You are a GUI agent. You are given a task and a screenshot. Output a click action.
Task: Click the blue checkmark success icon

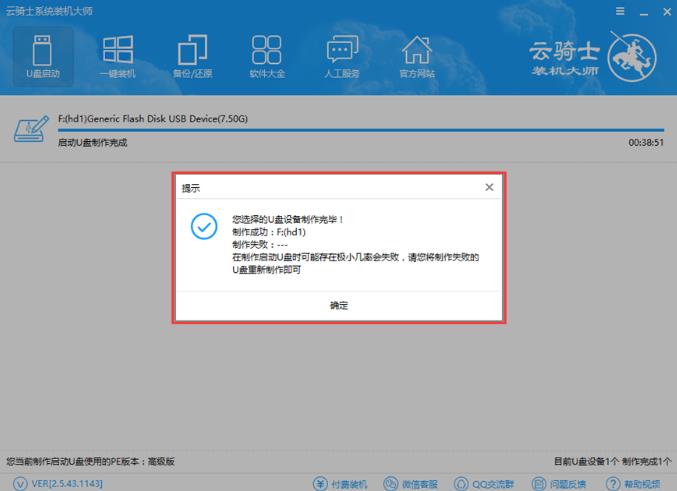[x=204, y=226]
